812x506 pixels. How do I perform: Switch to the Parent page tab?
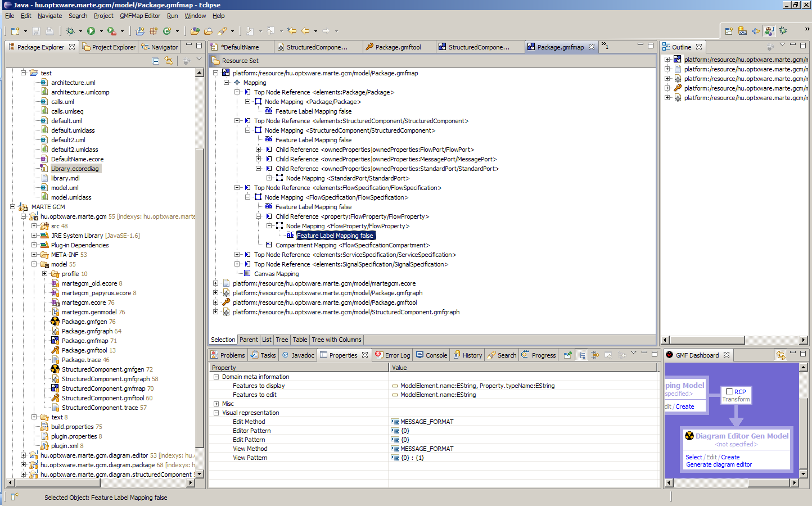(249, 340)
